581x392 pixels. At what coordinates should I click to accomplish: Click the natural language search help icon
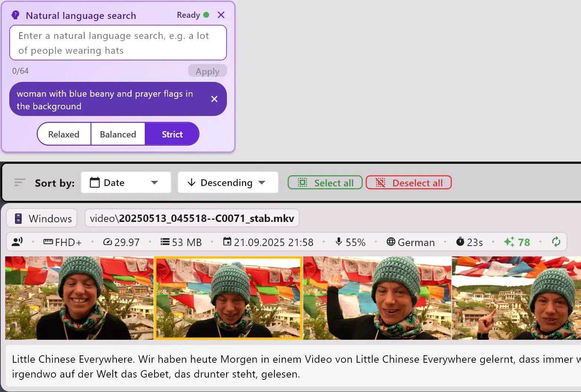(15, 14)
